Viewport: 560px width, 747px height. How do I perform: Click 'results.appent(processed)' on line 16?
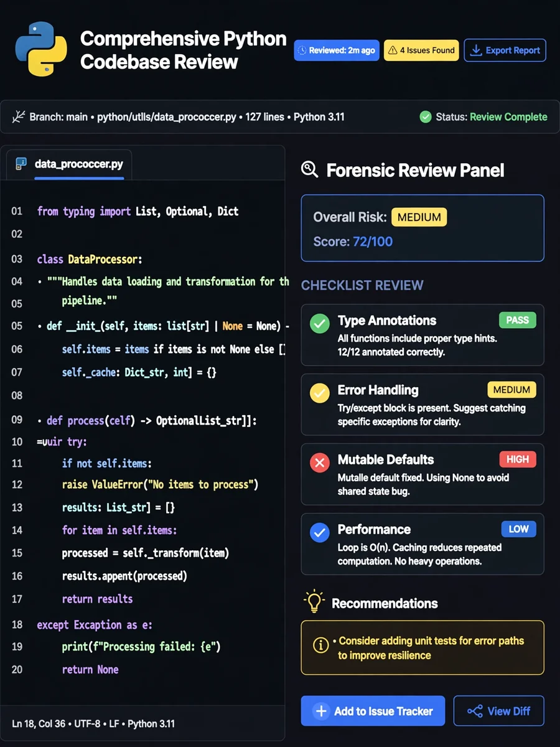[124, 576]
